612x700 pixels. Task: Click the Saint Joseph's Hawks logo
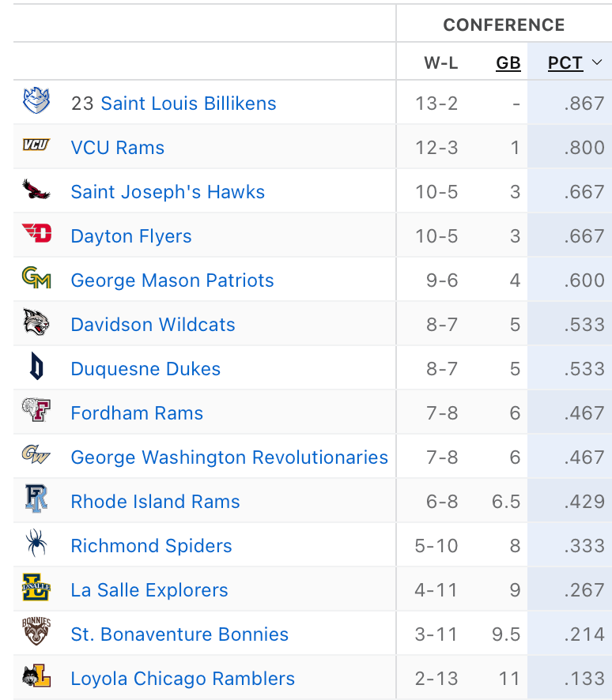(36, 190)
